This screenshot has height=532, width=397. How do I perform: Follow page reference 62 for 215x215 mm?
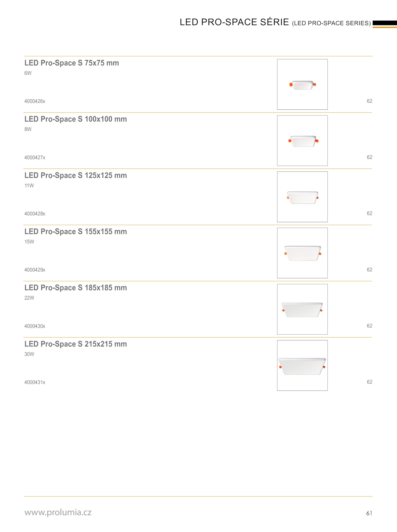pos(369,382)
